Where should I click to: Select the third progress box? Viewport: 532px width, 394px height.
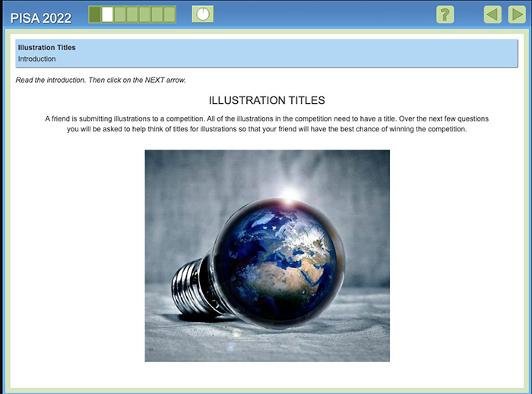tap(119, 14)
